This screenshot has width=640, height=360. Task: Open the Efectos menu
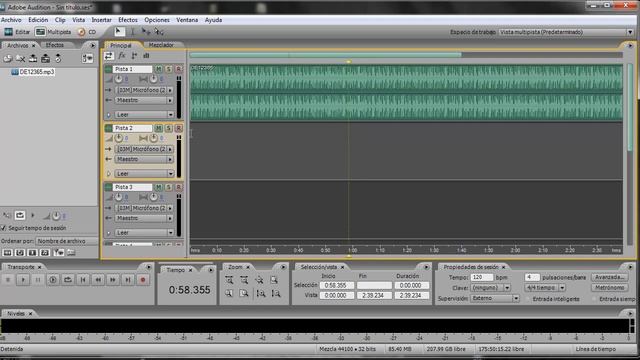pyautogui.click(x=128, y=20)
